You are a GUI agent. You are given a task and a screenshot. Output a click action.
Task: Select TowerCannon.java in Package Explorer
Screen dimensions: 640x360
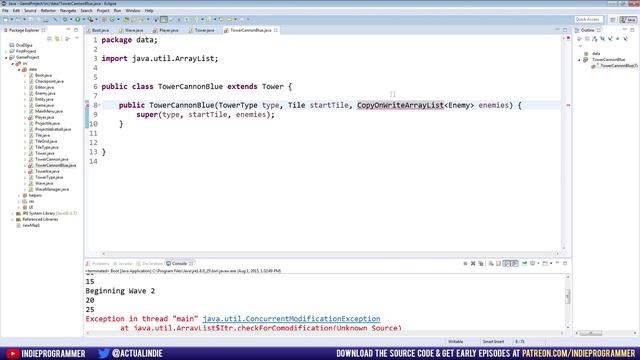(x=51, y=159)
